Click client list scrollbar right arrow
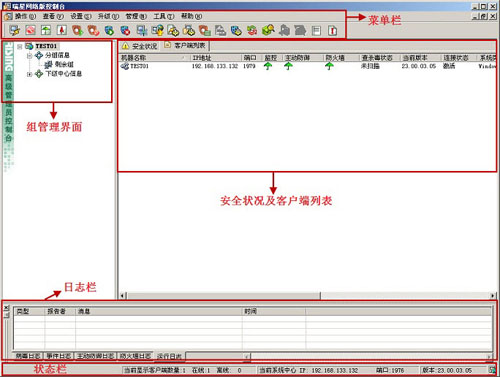This screenshot has height=377, width=500. coord(492,295)
